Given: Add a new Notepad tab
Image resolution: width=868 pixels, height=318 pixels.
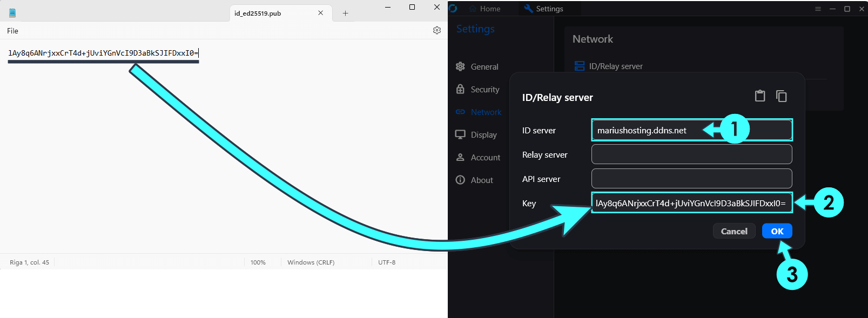Looking at the screenshot, I should point(345,13).
